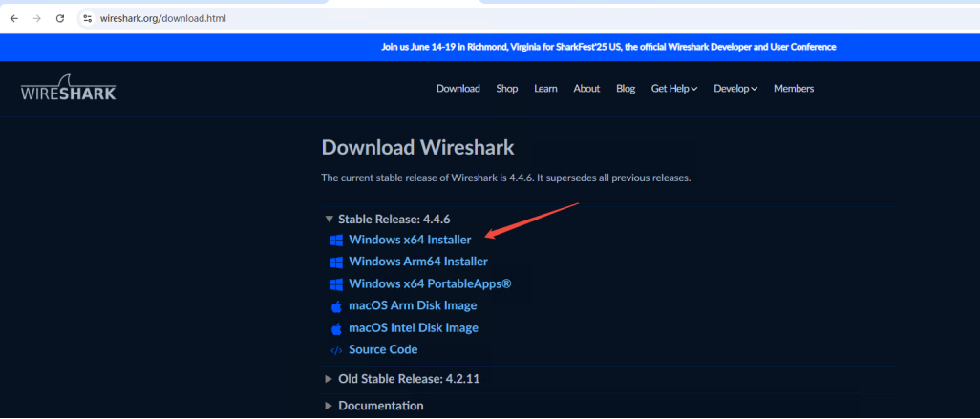Screen dimensions: 980x419
Task: Reload the page with the refresh icon
Action: click(x=60, y=19)
